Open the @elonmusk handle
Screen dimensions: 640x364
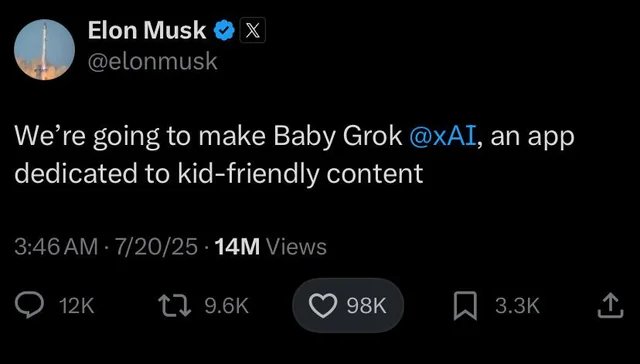click(153, 62)
